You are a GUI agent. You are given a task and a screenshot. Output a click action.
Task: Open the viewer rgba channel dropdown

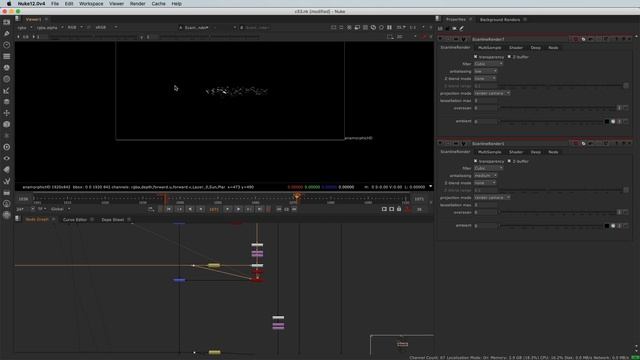(24, 28)
